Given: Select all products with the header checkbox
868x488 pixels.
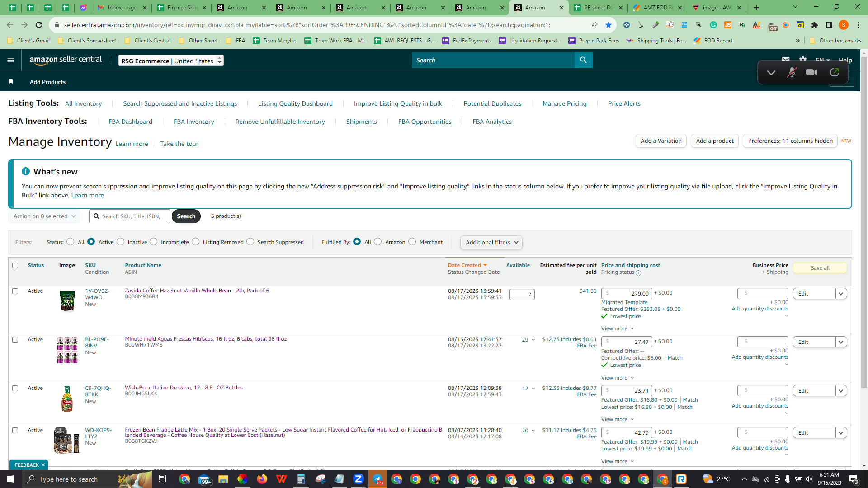Looking at the screenshot, I should 15,265.
